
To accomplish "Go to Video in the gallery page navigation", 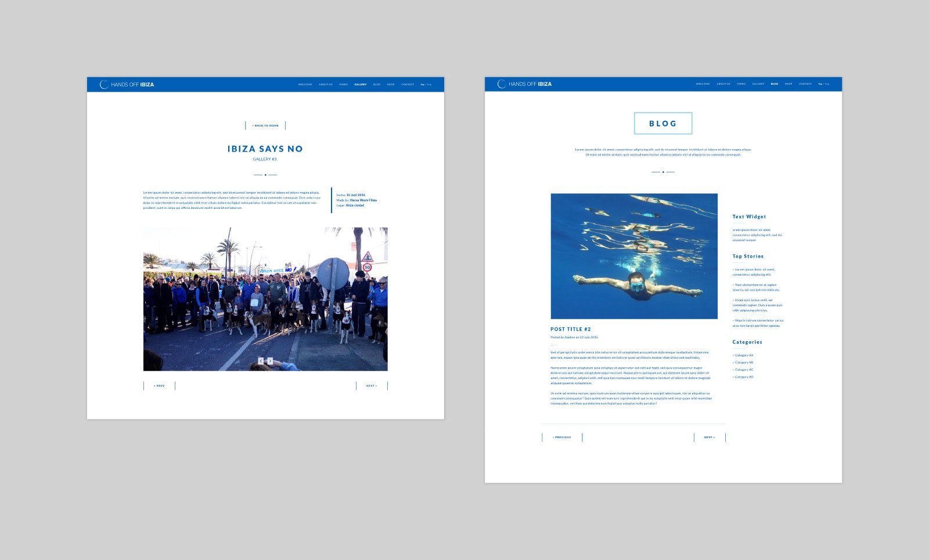I will click(x=343, y=85).
